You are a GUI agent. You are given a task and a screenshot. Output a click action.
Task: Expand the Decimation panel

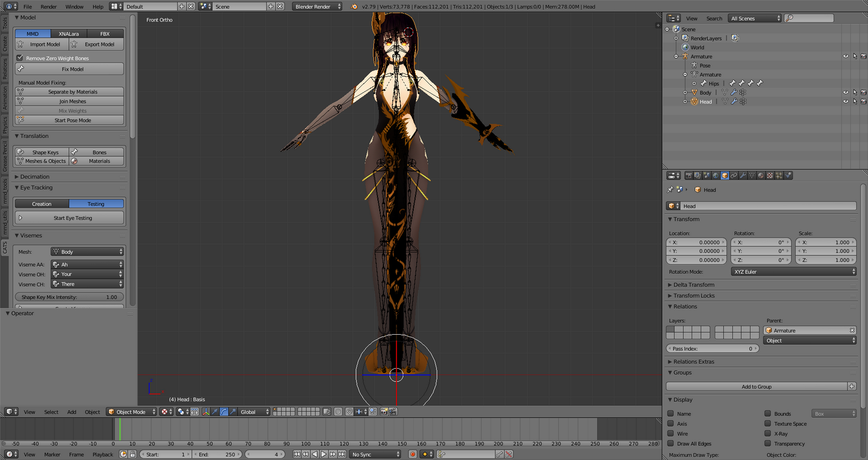coord(35,177)
